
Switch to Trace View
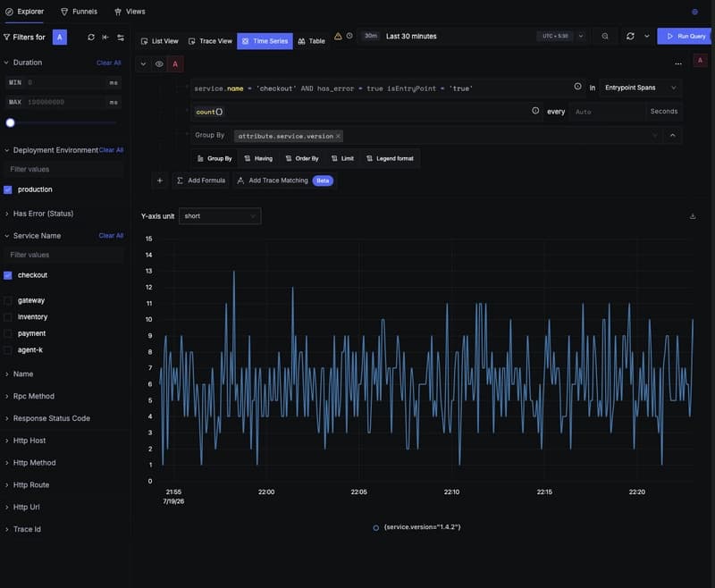210,41
